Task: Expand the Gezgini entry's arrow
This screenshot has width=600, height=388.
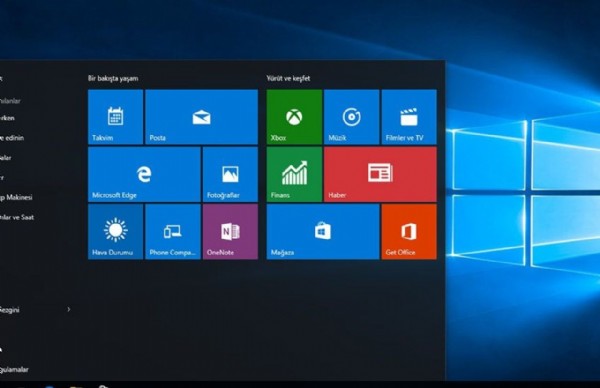Action: pyautogui.click(x=69, y=309)
